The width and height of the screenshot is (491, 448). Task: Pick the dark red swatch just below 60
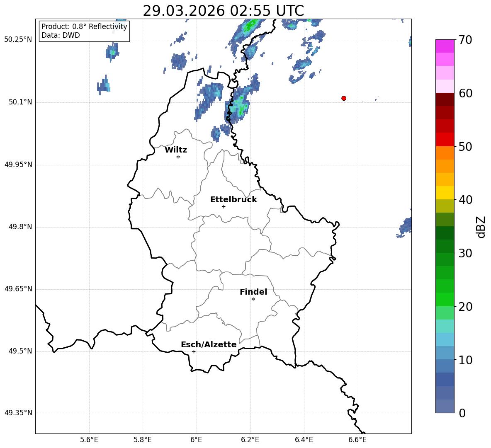(x=445, y=99)
